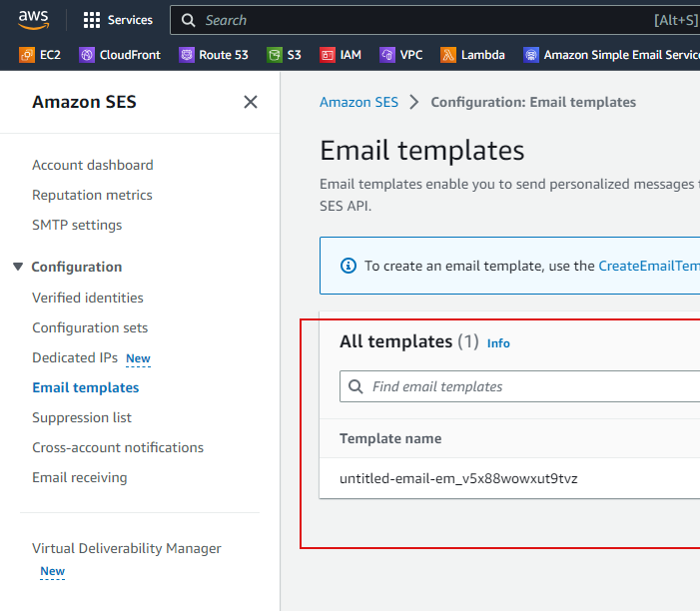
Task: Click the Info link beside All templates
Action: point(498,343)
